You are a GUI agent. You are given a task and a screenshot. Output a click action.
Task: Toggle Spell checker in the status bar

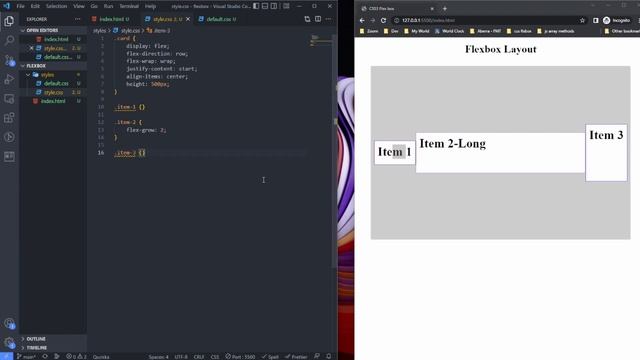(x=270, y=356)
